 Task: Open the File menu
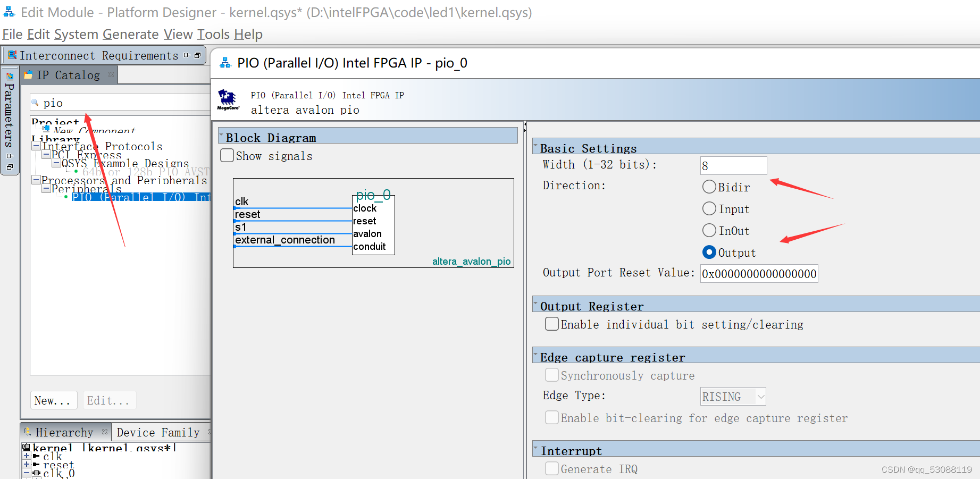tap(13, 34)
